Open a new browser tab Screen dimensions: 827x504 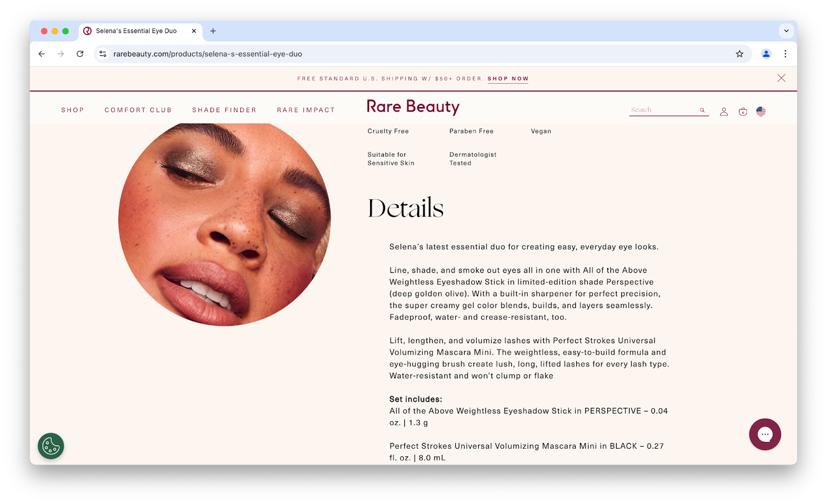(x=213, y=31)
